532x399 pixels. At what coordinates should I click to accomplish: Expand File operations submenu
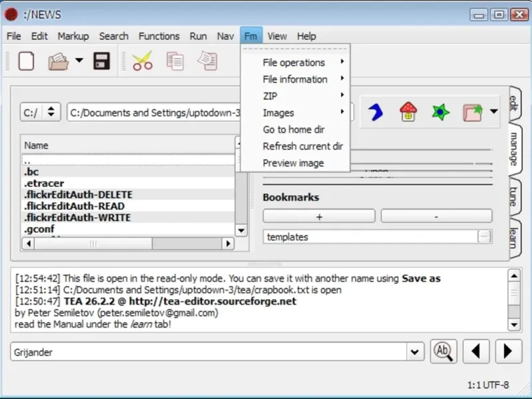point(295,63)
